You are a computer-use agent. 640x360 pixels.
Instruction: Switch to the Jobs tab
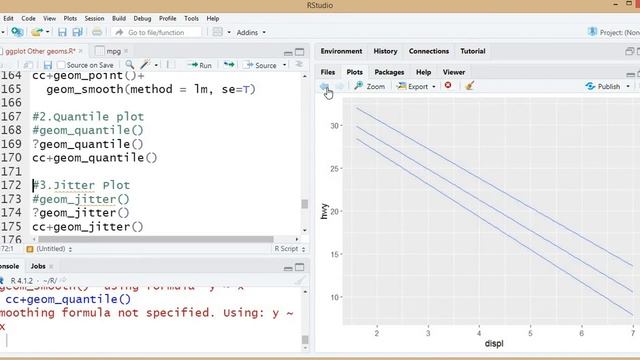pyautogui.click(x=38, y=266)
